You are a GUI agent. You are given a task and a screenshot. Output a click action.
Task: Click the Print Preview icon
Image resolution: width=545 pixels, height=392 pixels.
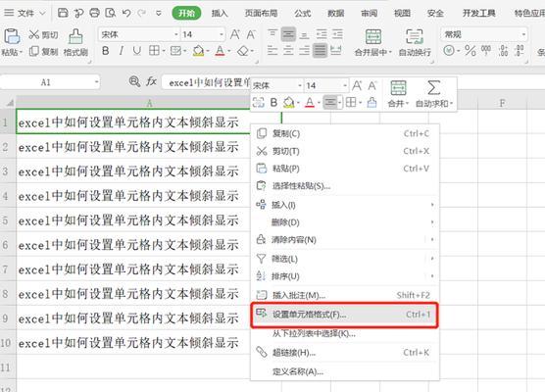click(110, 13)
